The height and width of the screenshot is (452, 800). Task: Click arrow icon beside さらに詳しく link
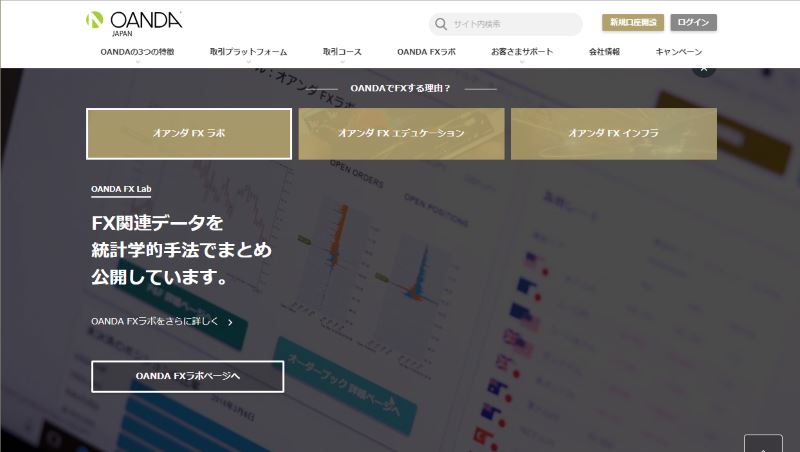[x=230, y=322]
